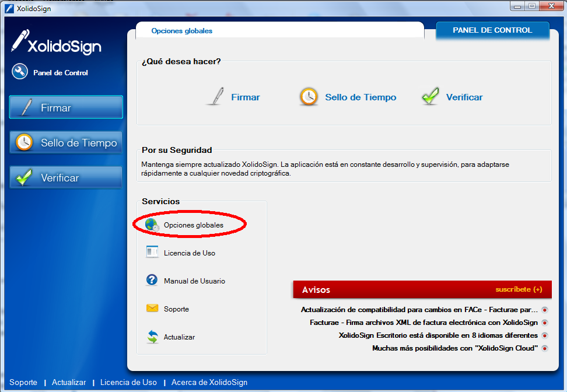Screen dimensions: 567x392
Task: Click the envelope Soporte icon
Action: [x=152, y=308]
